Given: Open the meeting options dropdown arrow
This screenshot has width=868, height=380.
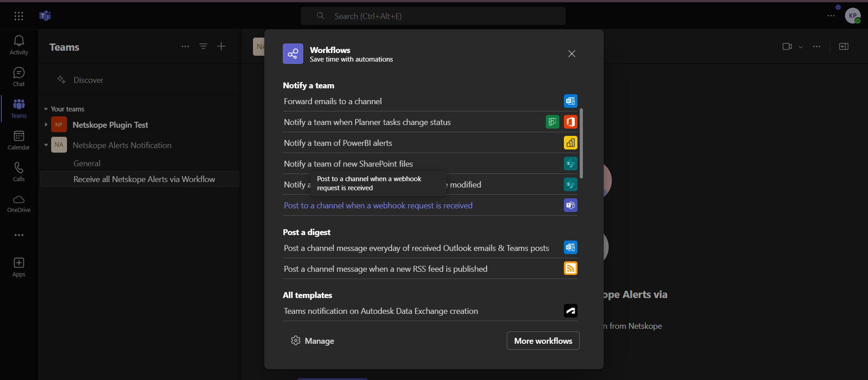Looking at the screenshot, I should click(801, 47).
